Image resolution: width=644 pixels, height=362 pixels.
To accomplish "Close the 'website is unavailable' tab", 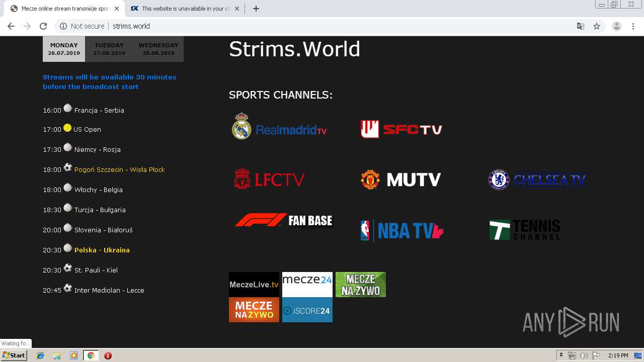I will 237,9.
